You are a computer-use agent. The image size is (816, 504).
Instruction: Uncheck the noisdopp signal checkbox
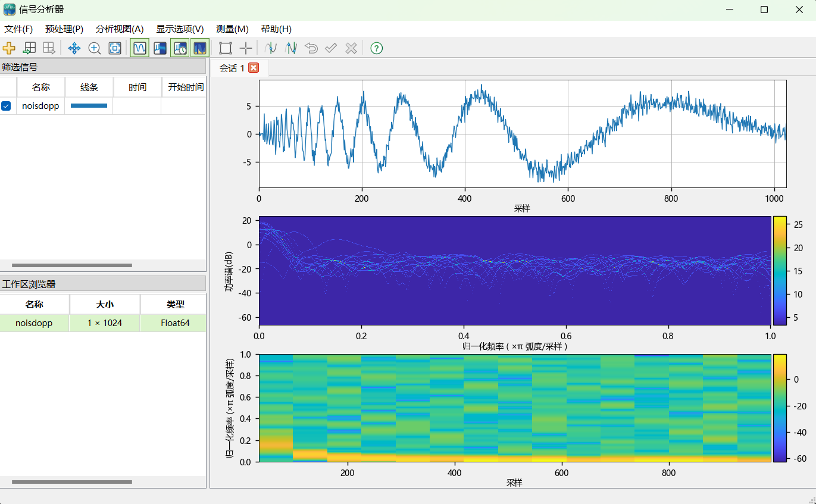[x=6, y=106]
